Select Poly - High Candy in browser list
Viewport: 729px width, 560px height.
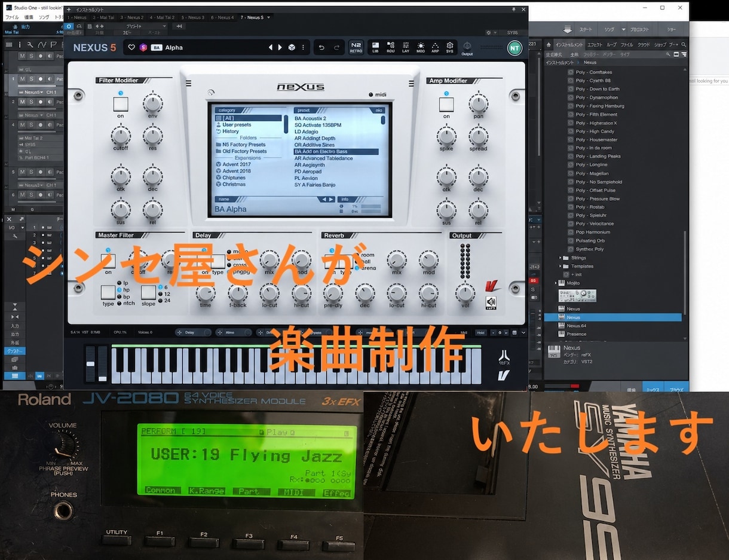click(x=595, y=131)
